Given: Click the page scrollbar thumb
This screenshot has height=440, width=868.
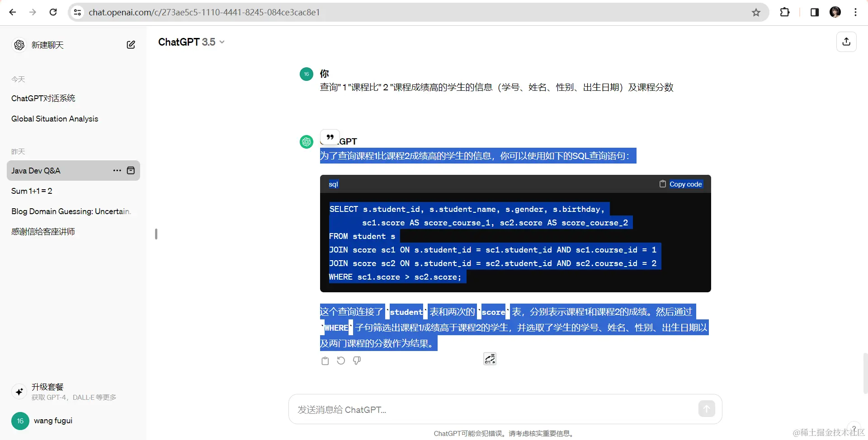Looking at the screenshot, I should click(x=865, y=373).
